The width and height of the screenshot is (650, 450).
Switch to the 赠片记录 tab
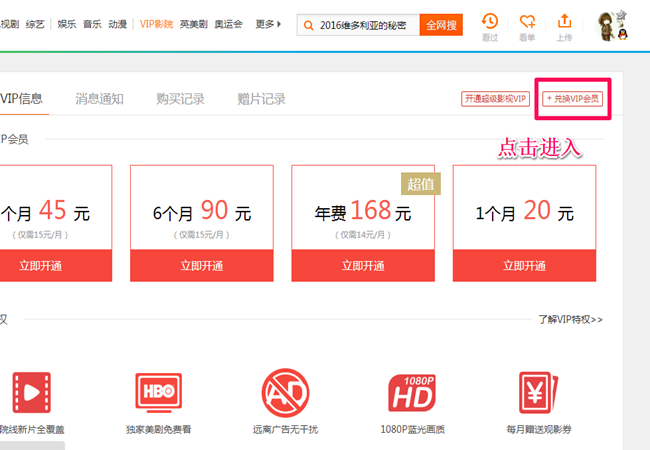262,99
